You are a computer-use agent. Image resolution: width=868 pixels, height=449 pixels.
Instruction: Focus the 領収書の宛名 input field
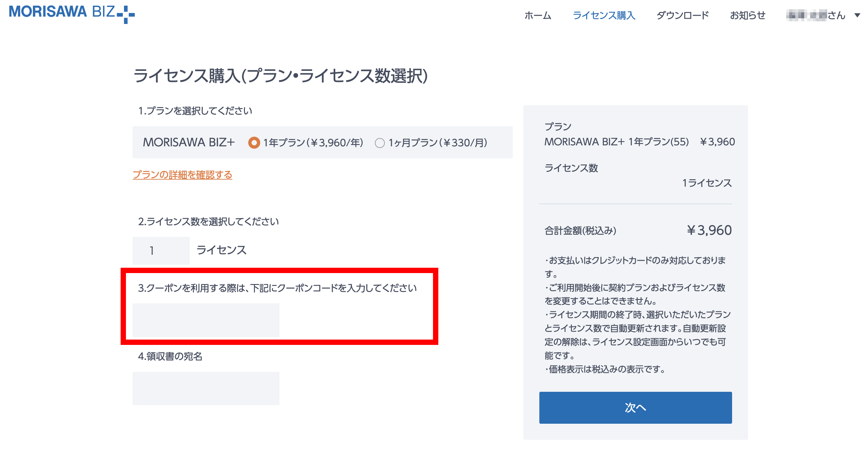coord(206,388)
